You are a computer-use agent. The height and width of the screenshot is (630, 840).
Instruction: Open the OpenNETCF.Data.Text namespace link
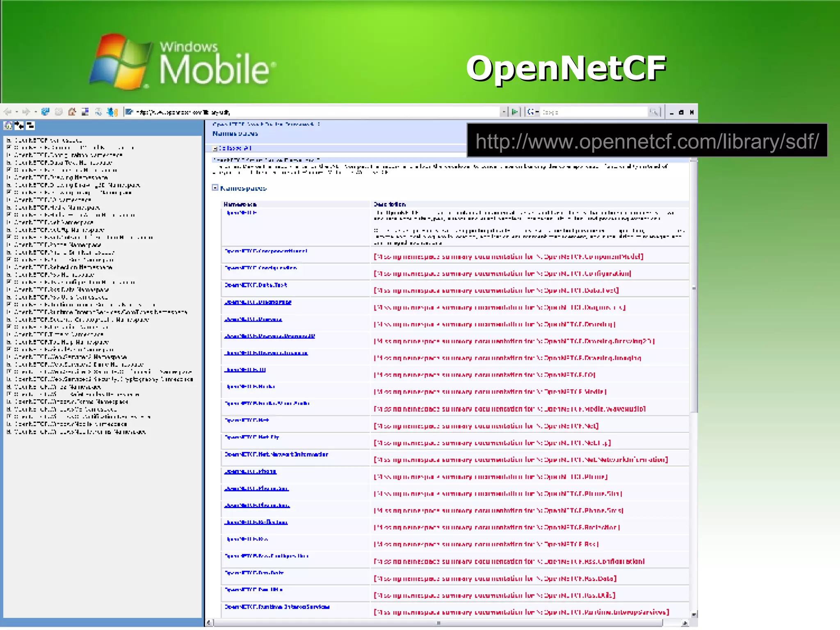coord(256,285)
